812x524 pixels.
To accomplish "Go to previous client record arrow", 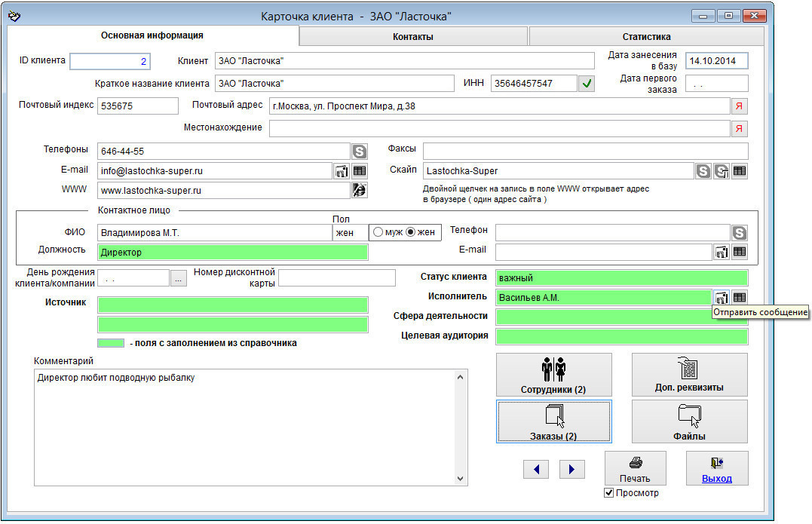I will 535,469.
